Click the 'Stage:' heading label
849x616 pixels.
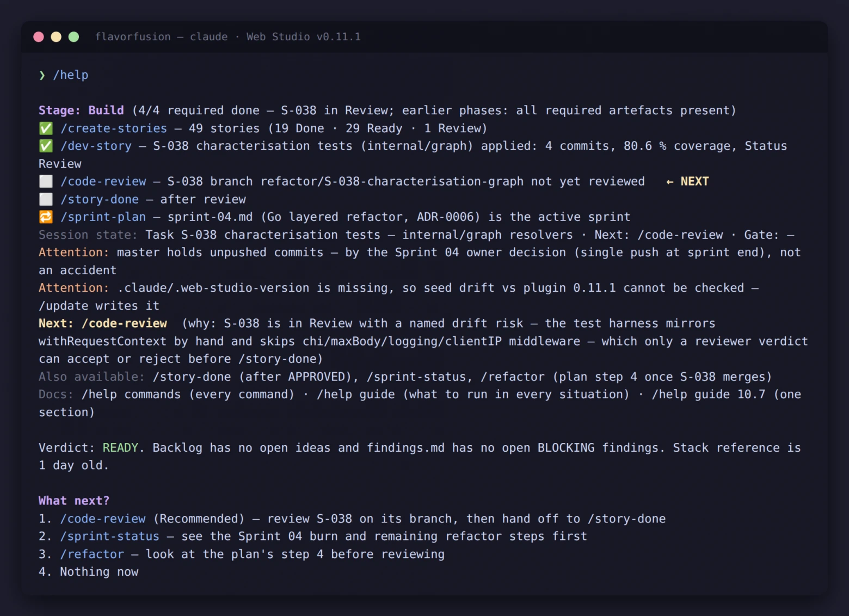[x=59, y=110]
